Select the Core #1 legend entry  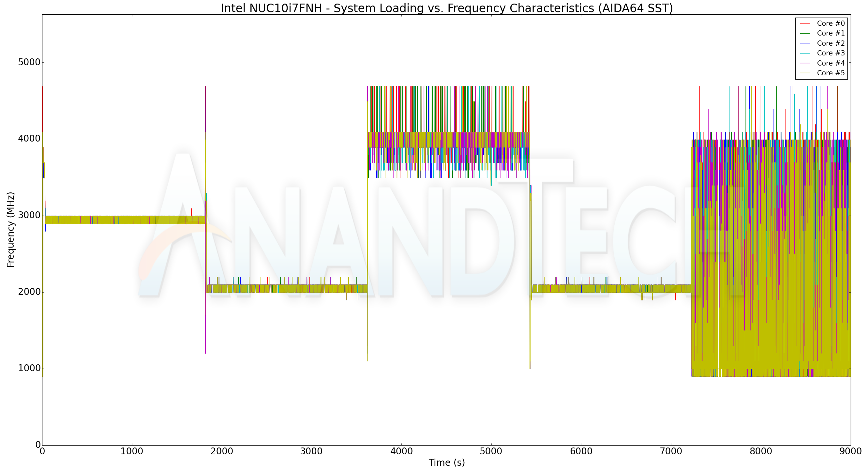point(822,33)
